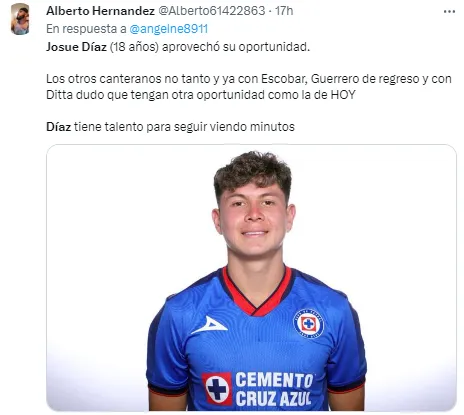
Task: Open the Alberto Hernandez display name link
Action: (100, 11)
